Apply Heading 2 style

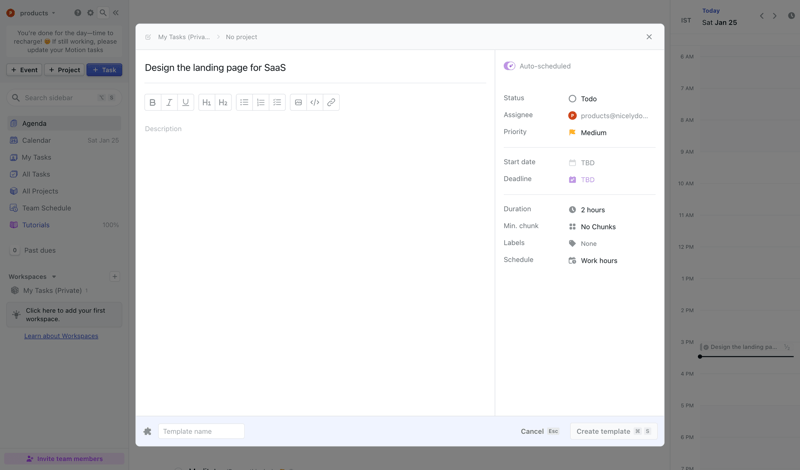pyautogui.click(x=223, y=103)
